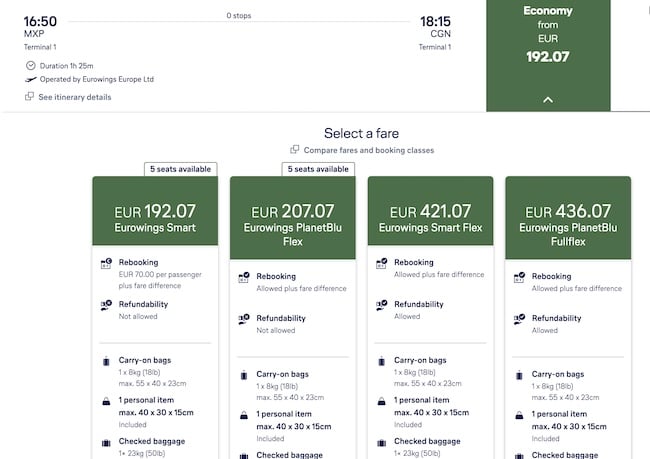Choose Eurowings PlanetBlu Flex EUR 207.07 fare

[x=291, y=218]
